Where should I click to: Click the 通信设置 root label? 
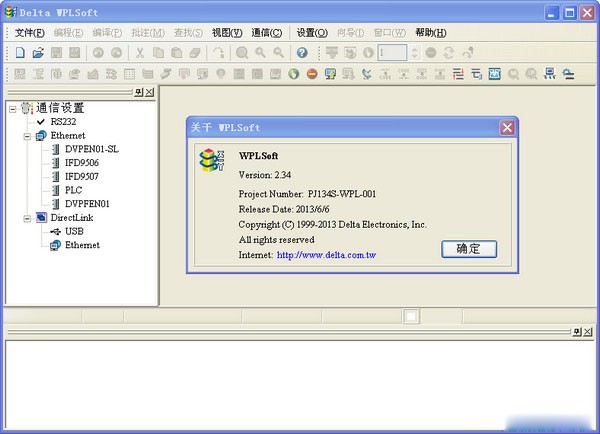coord(60,108)
